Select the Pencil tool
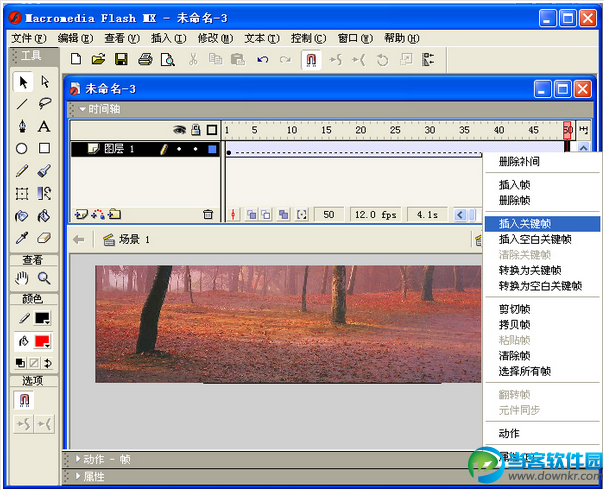This screenshot has height=490, width=604. click(x=22, y=171)
